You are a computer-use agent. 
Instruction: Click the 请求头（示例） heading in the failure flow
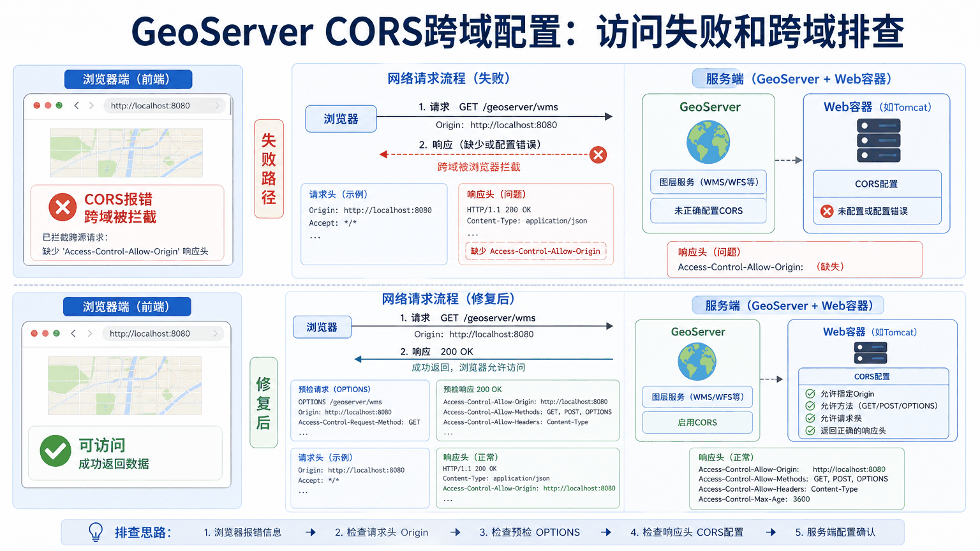click(338, 195)
